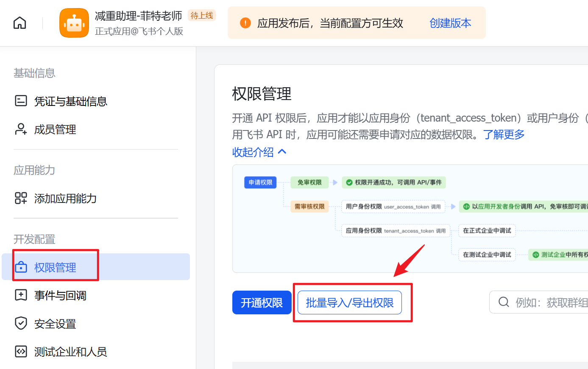Collapse the intro with 收起介绍 chevron
The width and height of the screenshot is (588, 369).
coord(259,152)
